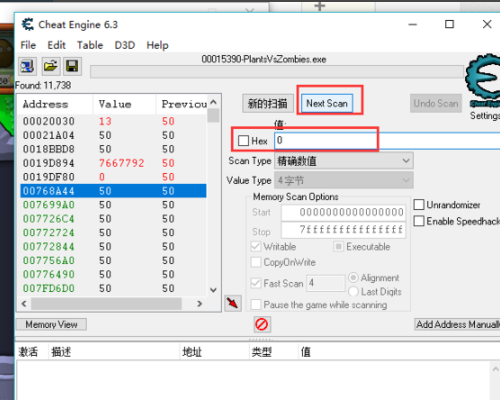Open the process list computer icon
Viewport: 500px width, 400px height.
(27, 66)
